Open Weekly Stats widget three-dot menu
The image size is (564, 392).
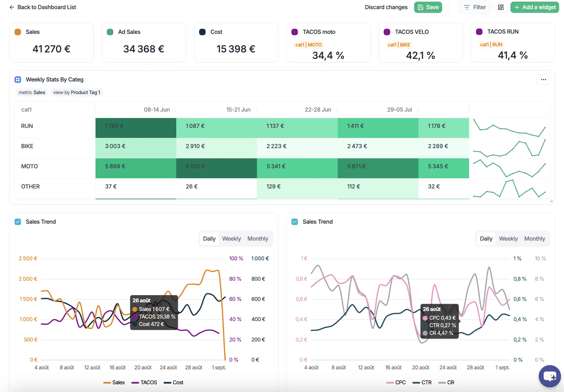point(543,80)
